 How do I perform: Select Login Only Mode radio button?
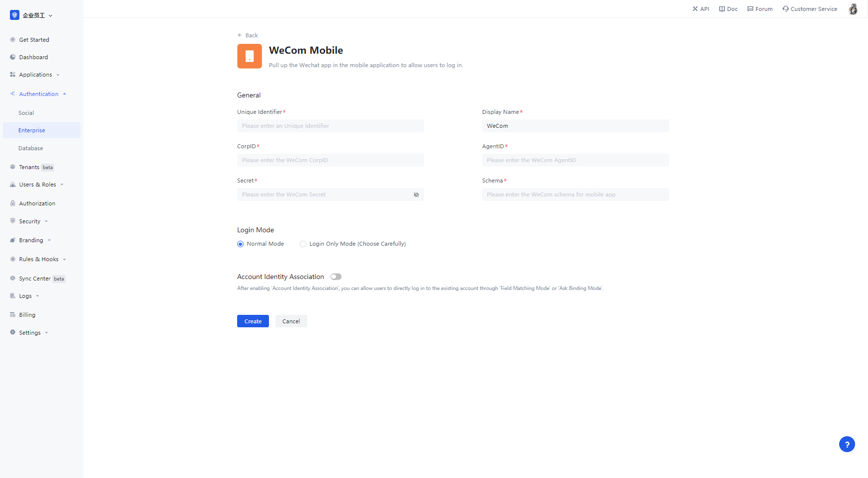pos(303,244)
